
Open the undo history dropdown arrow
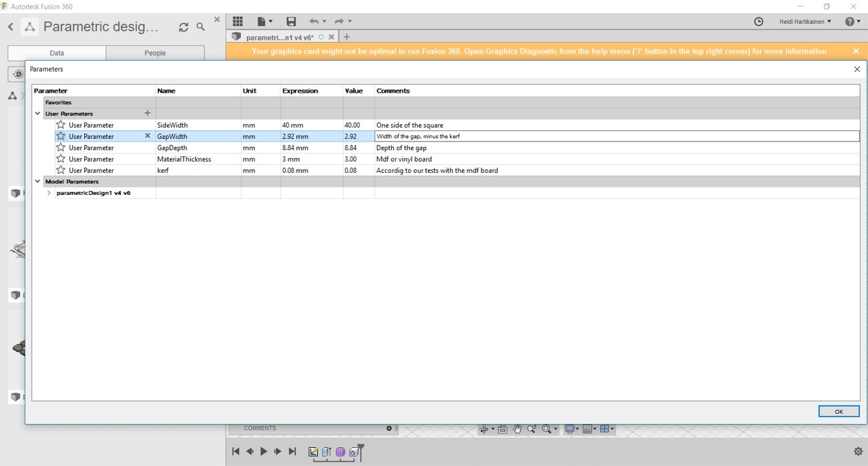pos(324,21)
